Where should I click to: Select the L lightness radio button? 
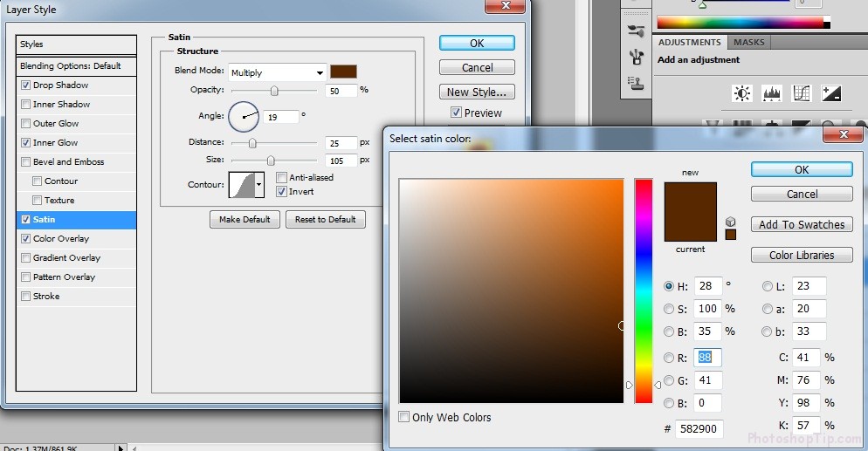tap(768, 286)
